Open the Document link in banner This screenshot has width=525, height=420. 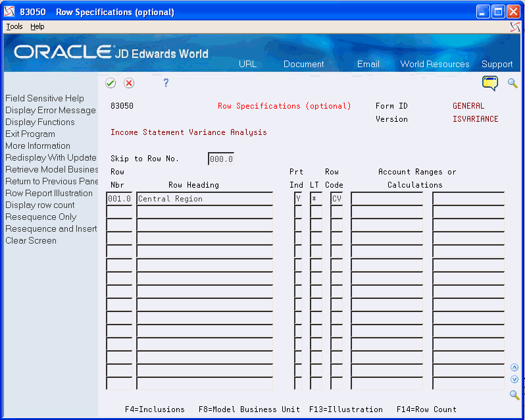click(x=304, y=64)
